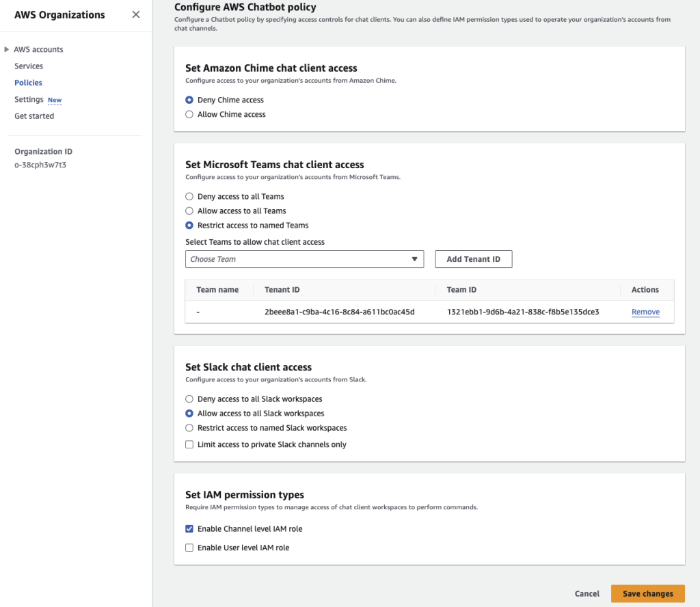Navigate to Services in the sidebar
700x607 pixels.
click(x=29, y=66)
